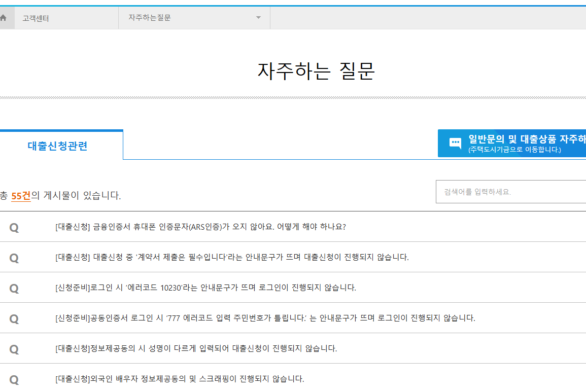Open 일반문의 및 대출상품 banner button
Screen dimensions: 586x392
(x=511, y=144)
